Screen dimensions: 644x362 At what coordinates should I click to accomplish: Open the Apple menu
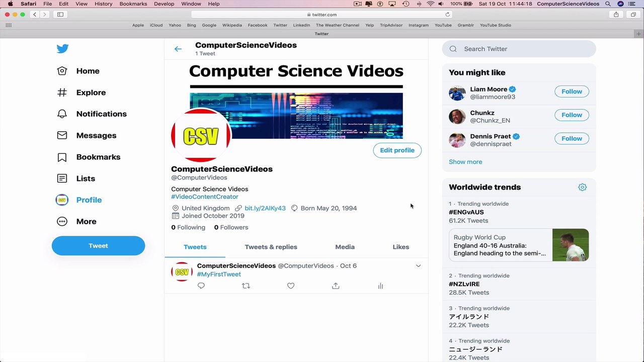10,4
